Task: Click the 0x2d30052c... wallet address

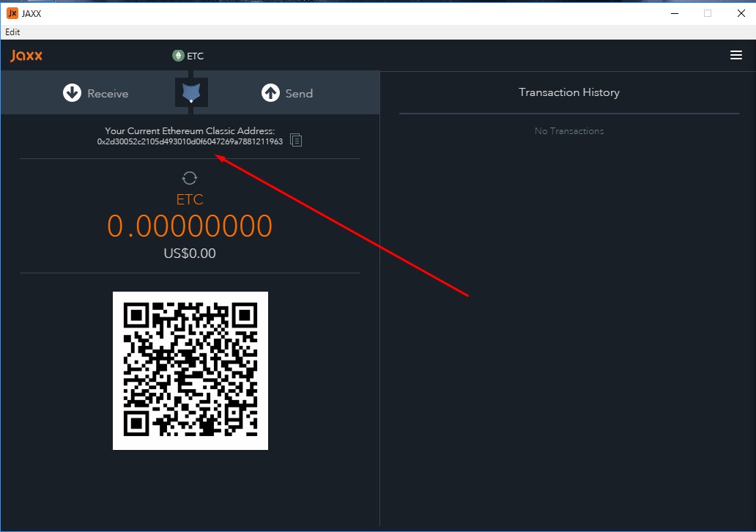Action: [x=190, y=141]
